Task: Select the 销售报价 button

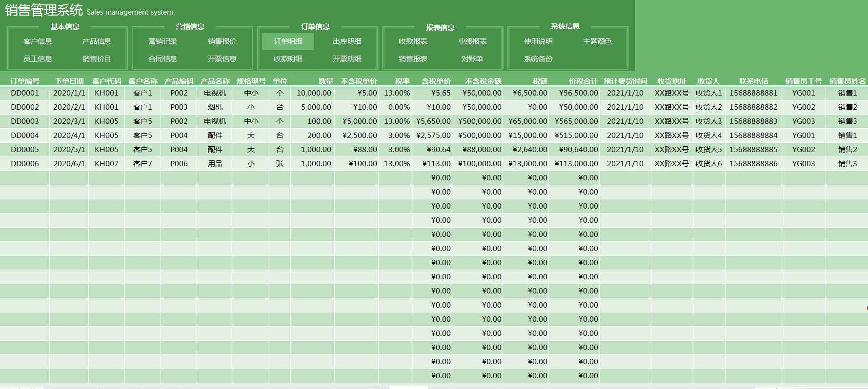Action: click(222, 41)
